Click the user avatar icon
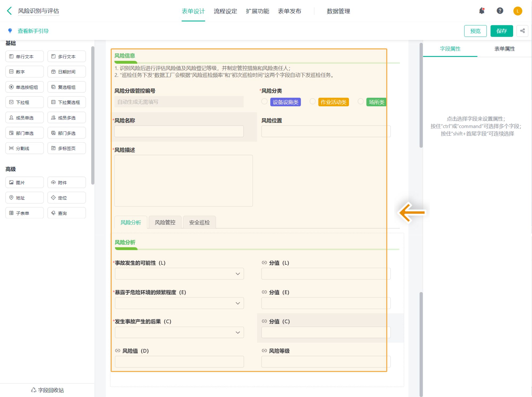This screenshot has height=397, width=532. [517, 11]
